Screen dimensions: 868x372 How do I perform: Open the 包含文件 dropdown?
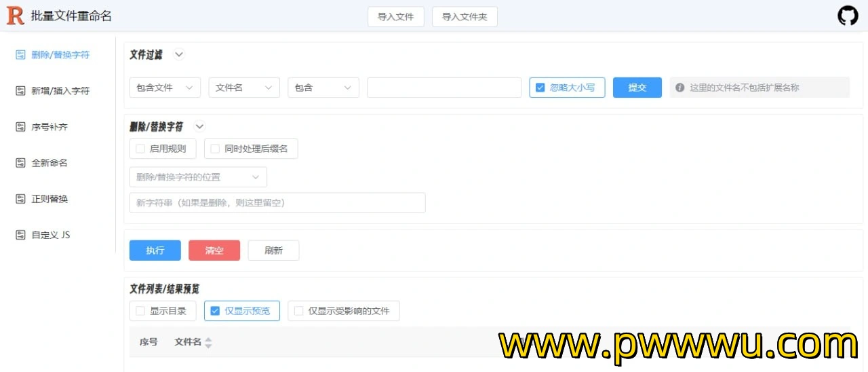(165, 88)
